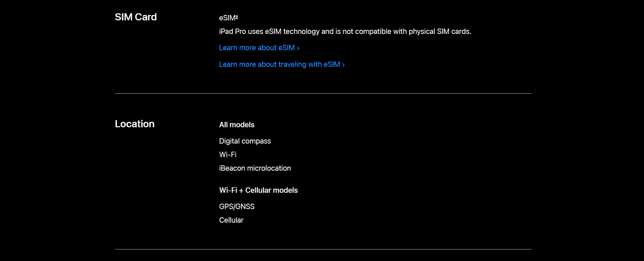Click the 'Digital compass' text
The image size is (644, 261).
pyautogui.click(x=245, y=141)
